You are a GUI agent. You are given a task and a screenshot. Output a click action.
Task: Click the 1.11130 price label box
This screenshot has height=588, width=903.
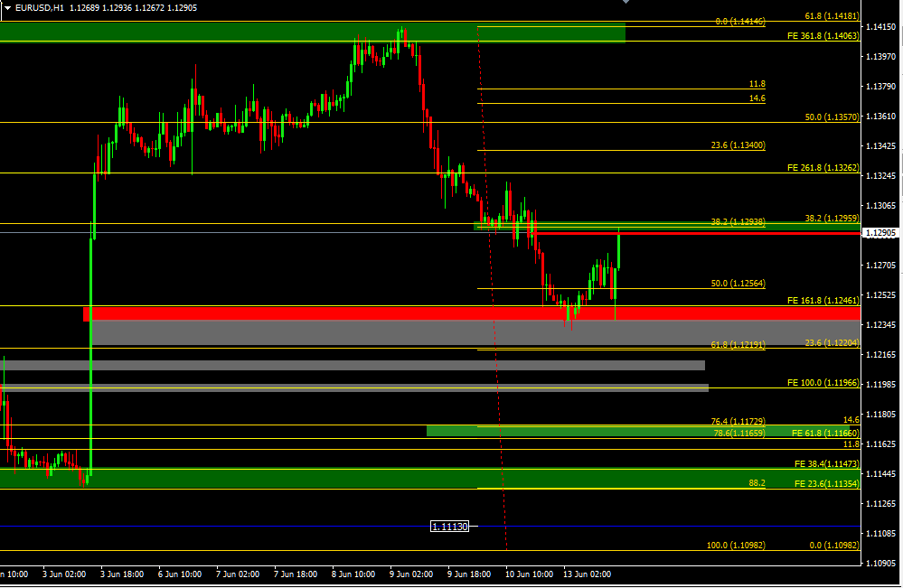450,527
